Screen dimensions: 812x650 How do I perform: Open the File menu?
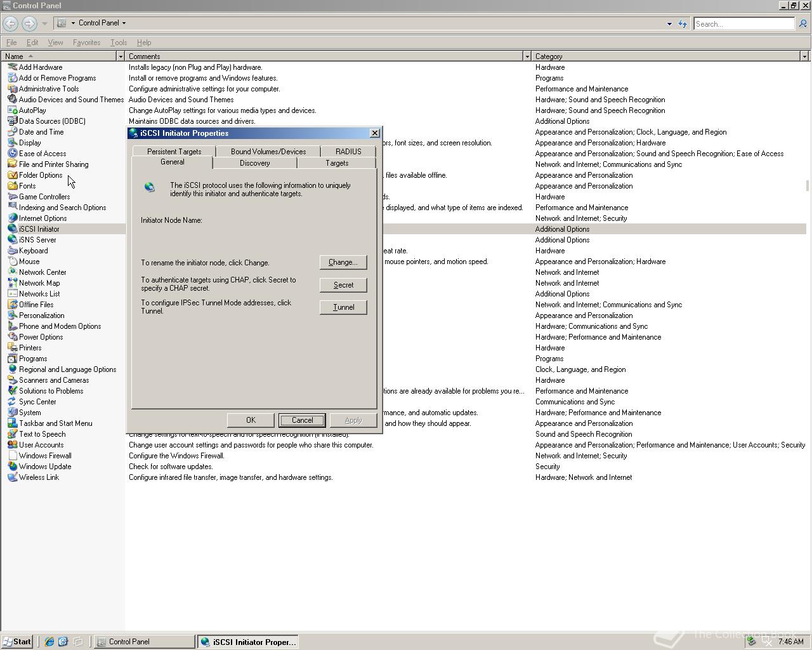11,43
